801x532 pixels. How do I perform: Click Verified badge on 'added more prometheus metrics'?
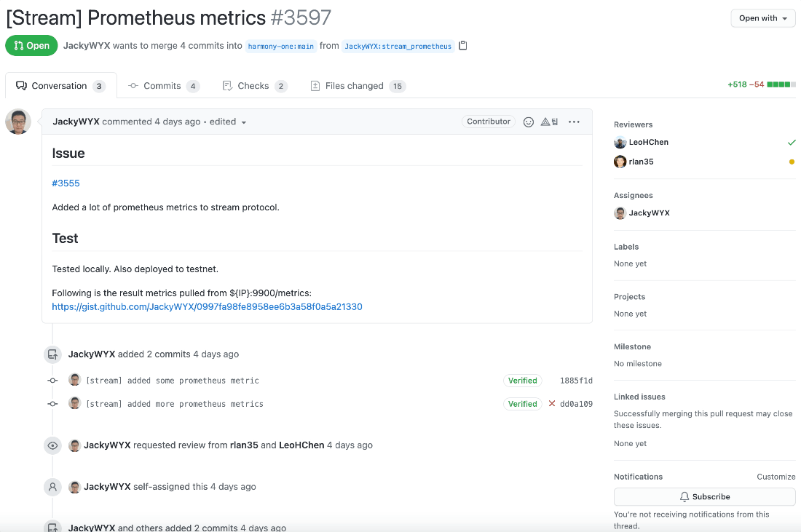click(523, 404)
